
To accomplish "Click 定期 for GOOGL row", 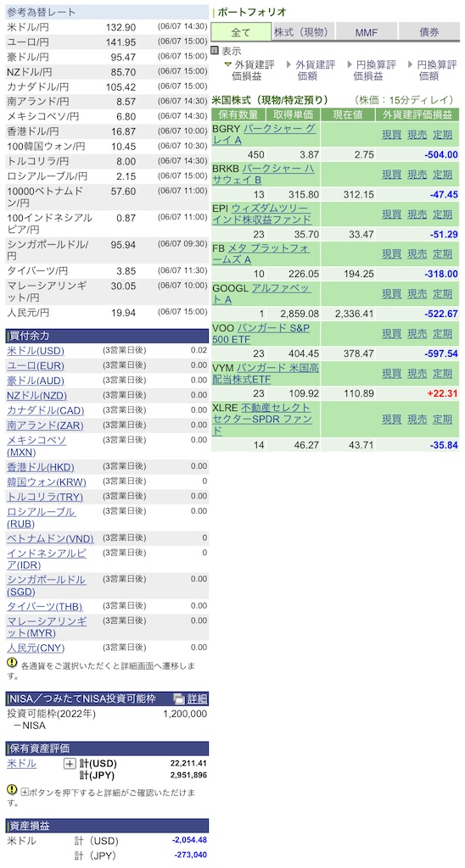I will pyautogui.click(x=443, y=294).
